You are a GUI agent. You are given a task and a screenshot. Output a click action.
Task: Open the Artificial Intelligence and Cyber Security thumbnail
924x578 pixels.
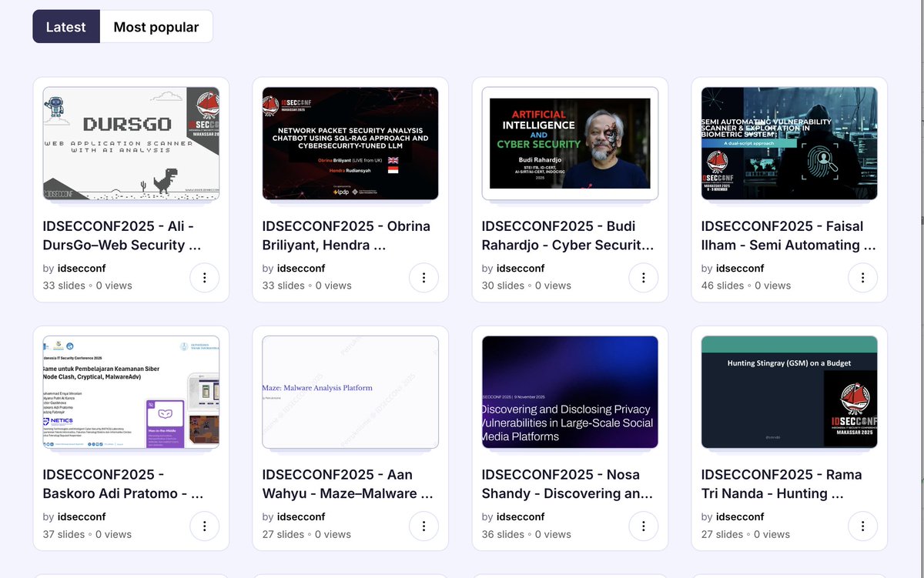pos(569,143)
